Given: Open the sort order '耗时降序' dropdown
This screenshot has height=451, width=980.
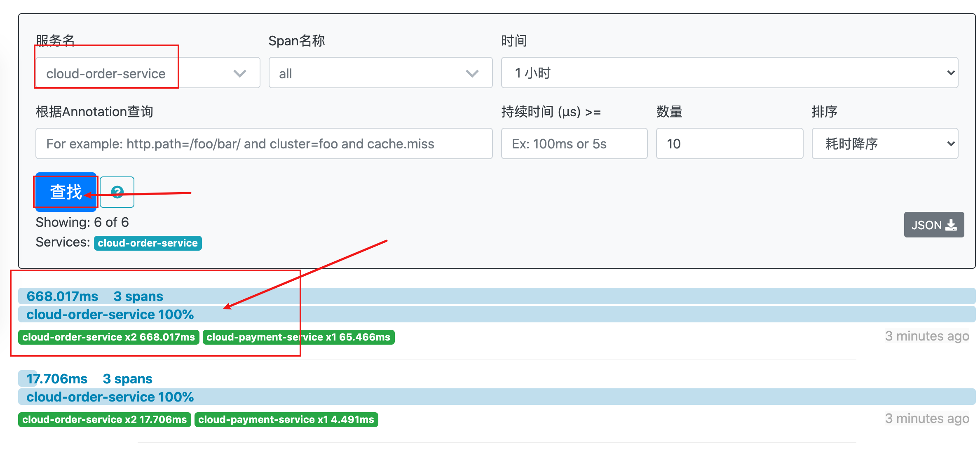Looking at the screenshot, I should [884, 143].
